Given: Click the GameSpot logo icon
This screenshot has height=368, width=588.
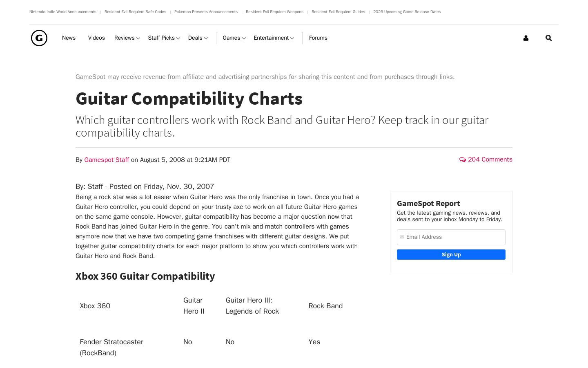Looking at the screenshot, I should tap(39, 38).
